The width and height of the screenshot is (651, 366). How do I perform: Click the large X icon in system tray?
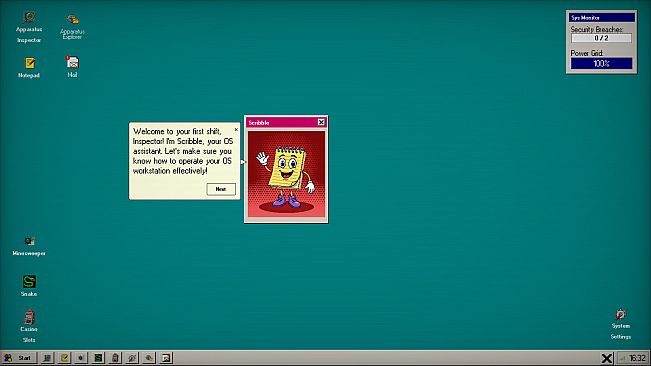607,358
